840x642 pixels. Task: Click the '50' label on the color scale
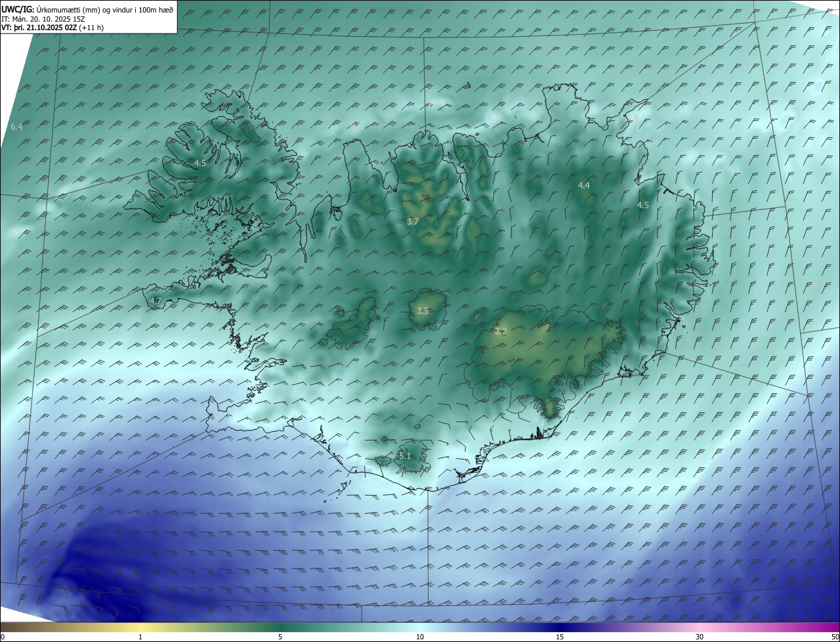pyautogui.click(x=835, y=637)
